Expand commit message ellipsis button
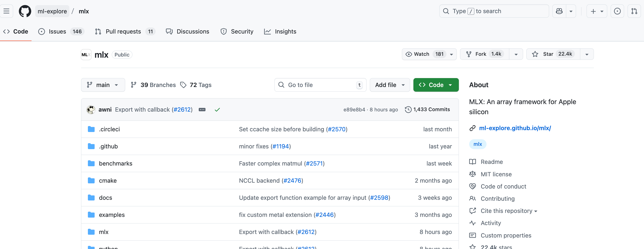The height and width of the screenshot is (249, 644). coord(202,109)
